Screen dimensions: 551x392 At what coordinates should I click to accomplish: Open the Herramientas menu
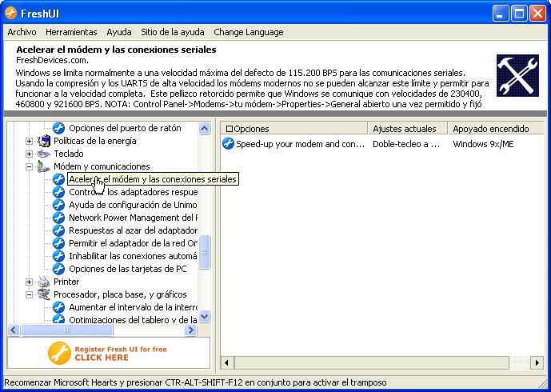pos(71,32)
